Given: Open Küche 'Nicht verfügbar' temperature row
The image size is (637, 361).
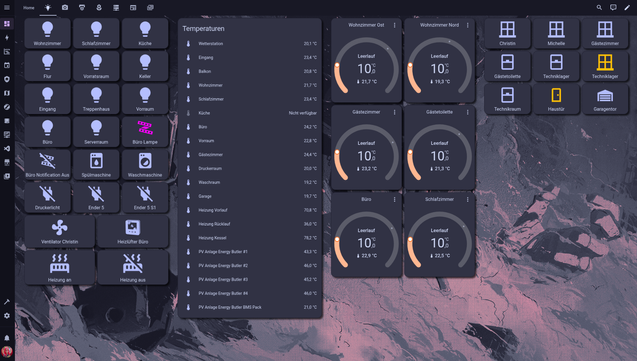Looking at the screenshot, I should (x=250, y=113).
